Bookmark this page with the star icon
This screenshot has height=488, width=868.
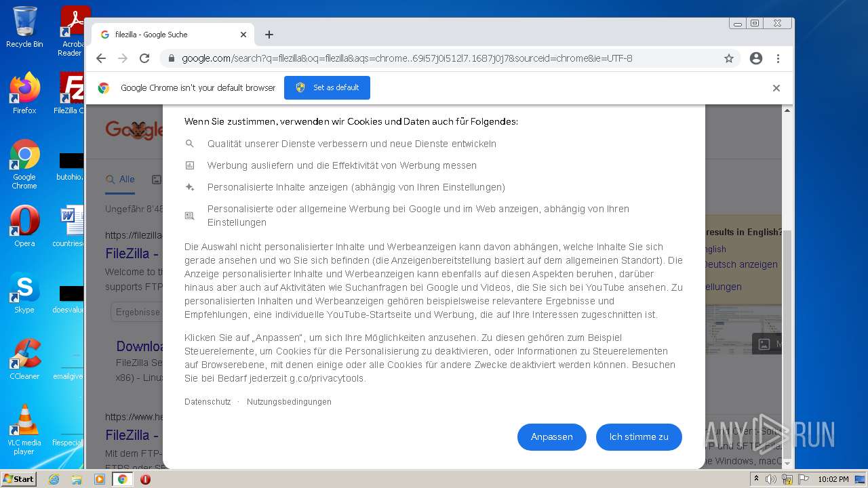[x=729, y=58]
